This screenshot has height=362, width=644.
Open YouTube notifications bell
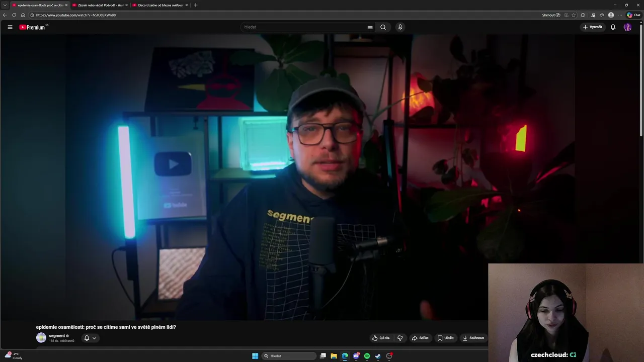tap(613, 27)
